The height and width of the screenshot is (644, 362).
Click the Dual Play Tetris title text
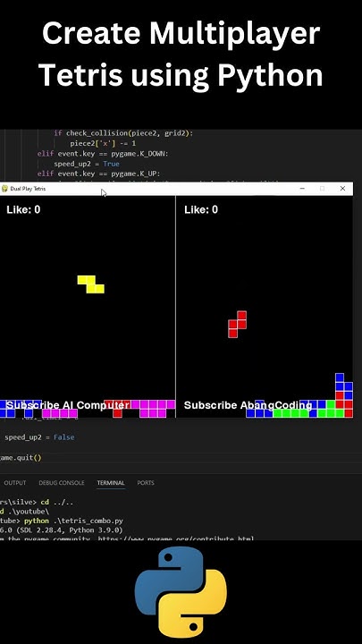pyautogui.click(x=28, y=189)
